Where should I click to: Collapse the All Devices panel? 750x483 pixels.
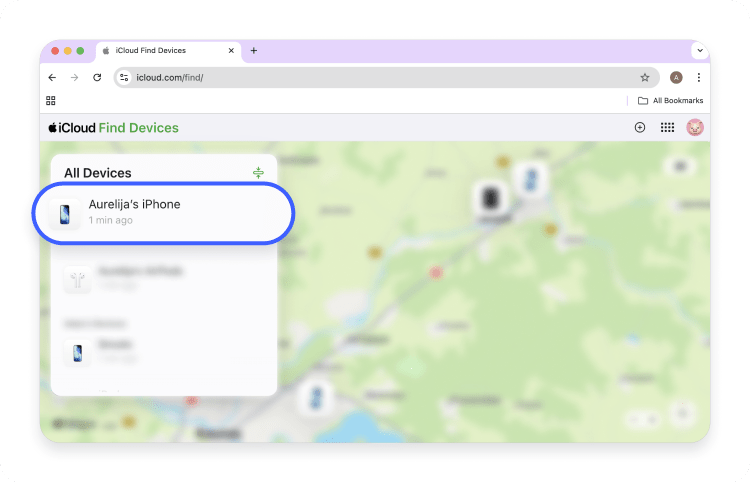click(258, 173)
